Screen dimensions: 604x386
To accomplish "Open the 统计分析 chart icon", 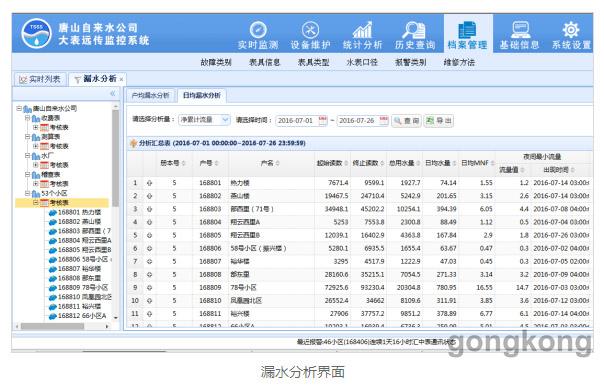I will pos(362,30).
